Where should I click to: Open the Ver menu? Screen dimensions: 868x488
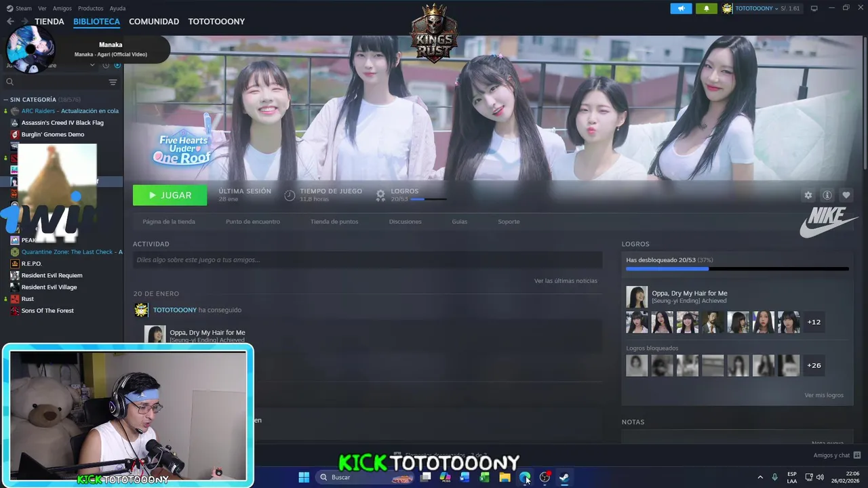pos(42,8)
